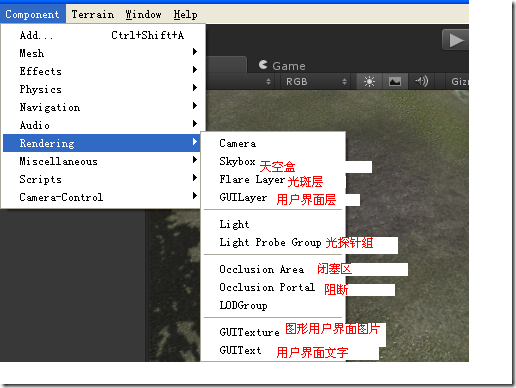Open the Help menu
The height and width of the screenshot is (388, 516).
tap(185, 14)
